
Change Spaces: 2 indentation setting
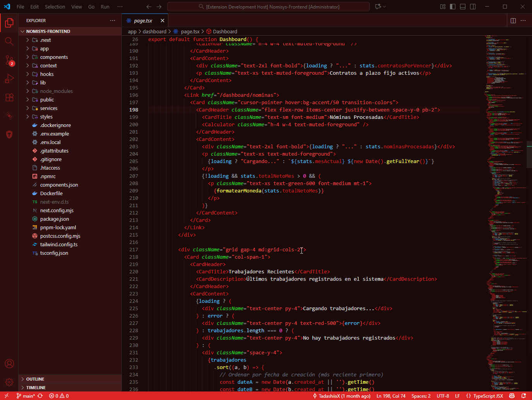click(x=421, y=396)
